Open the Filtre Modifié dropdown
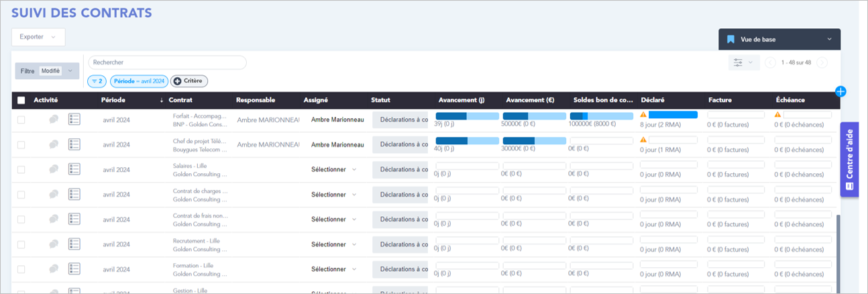This screenshot has height=294, width=868. point(47,70)
